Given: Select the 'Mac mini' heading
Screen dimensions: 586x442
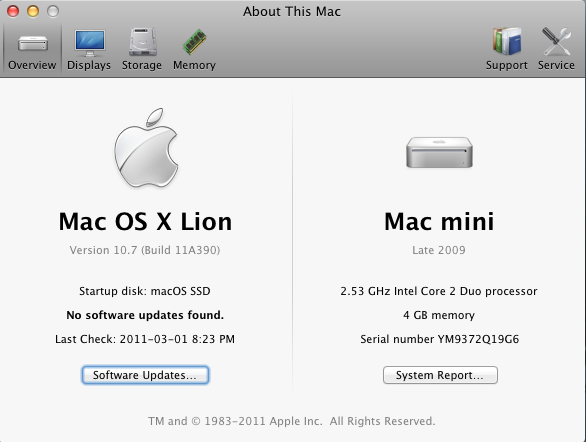Looking at the screenshot, I should click(x=439, y=222).
